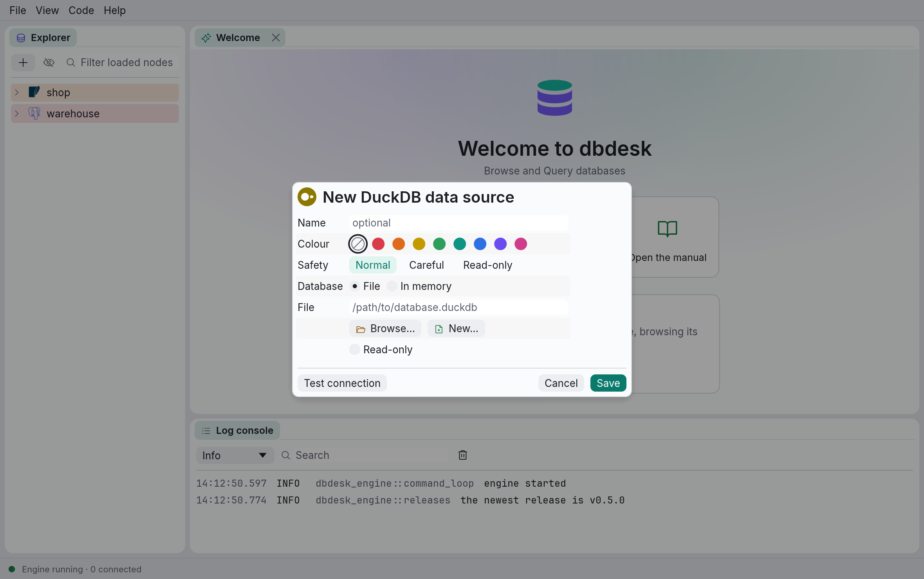Select the File database radio button

pyautogui.click(x=355, y=286)
